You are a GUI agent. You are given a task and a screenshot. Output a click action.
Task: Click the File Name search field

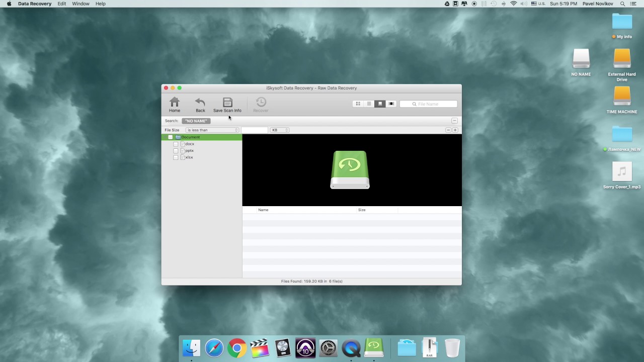[x=429, y=104]
